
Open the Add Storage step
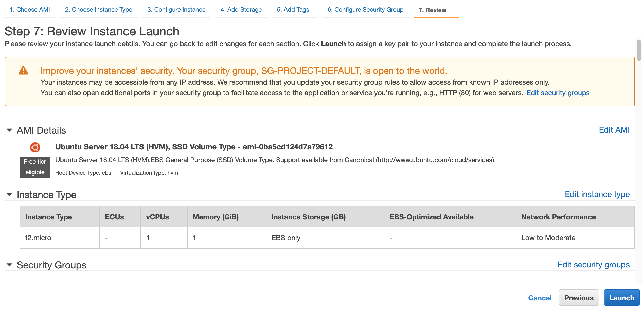[241, 10]
